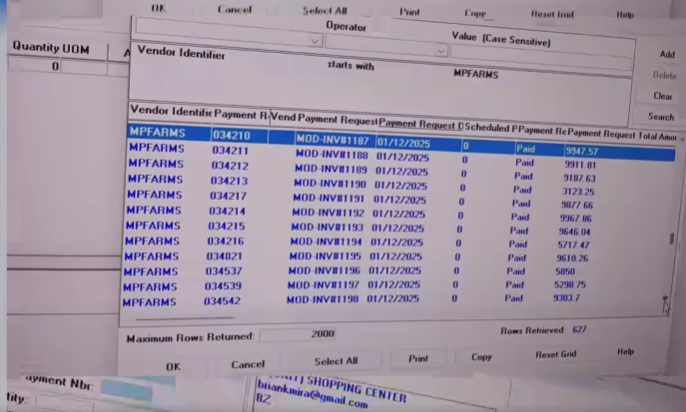Click the Delete button
The width and height of the screenshot is (686, 412).
[x=665, y=75]
